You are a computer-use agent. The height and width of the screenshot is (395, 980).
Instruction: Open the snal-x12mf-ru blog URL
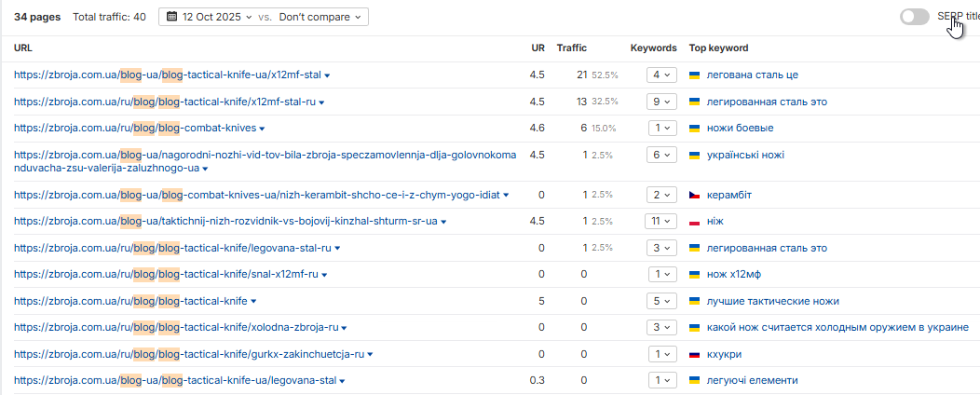pyautogui.click(x=166, y=275)
